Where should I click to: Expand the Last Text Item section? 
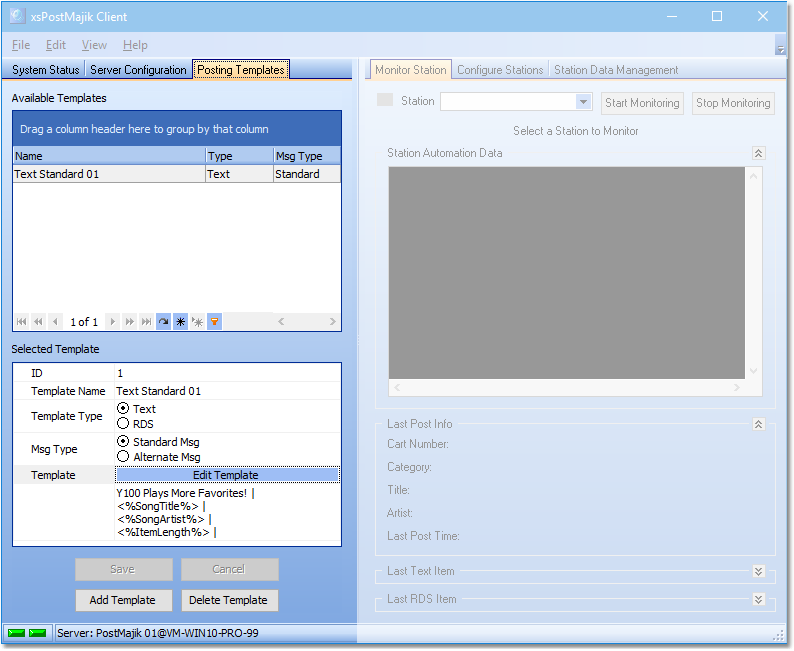click(759, 572)
